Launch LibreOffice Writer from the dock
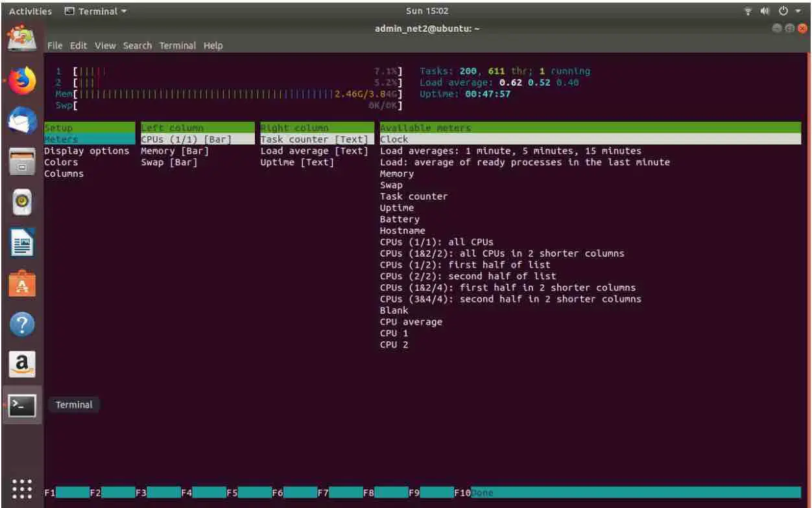The width and height of the screenshot is (812, 508). [22, 242]
